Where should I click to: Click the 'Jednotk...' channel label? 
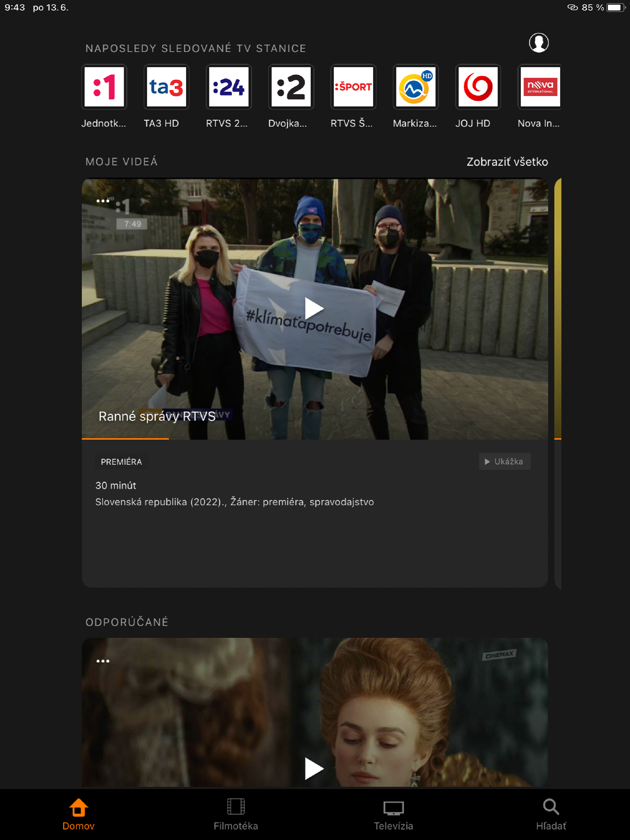(103, 123)
